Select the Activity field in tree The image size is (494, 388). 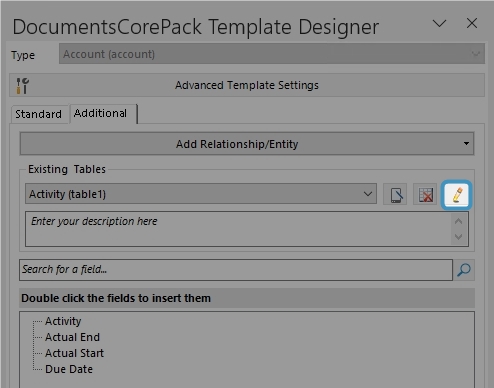pyautogui.click(x=63, y=321)
